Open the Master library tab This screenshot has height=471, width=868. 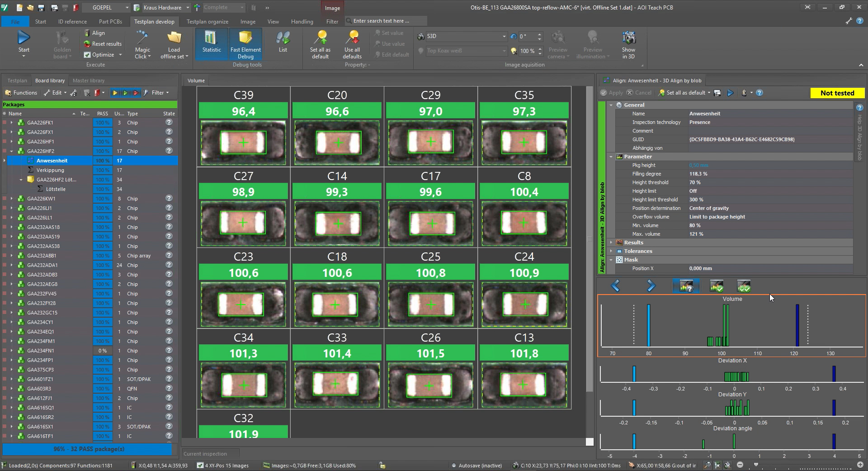[88, 81]
